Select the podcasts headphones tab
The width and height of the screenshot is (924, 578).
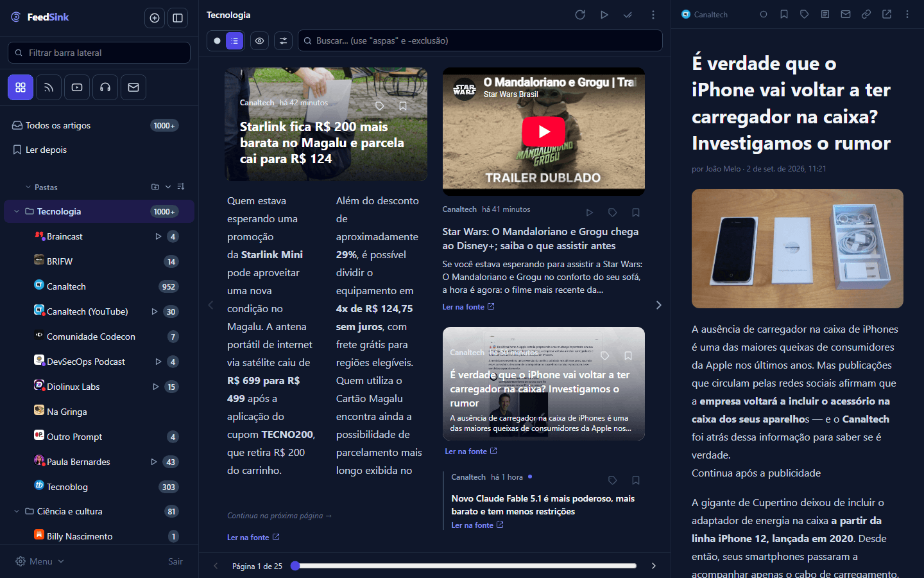click(105, 87)
